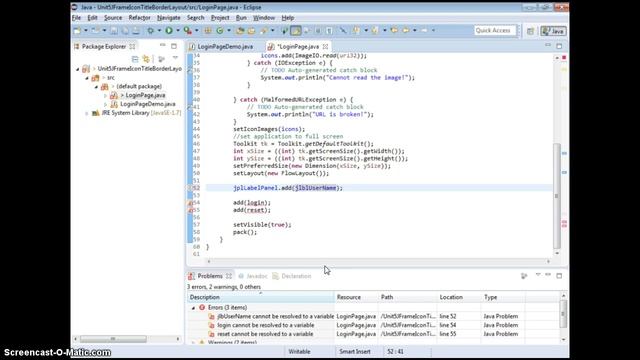Switch to the Java perspective button
The height and width of the screenshot is (360, 640).
point(553,31)
